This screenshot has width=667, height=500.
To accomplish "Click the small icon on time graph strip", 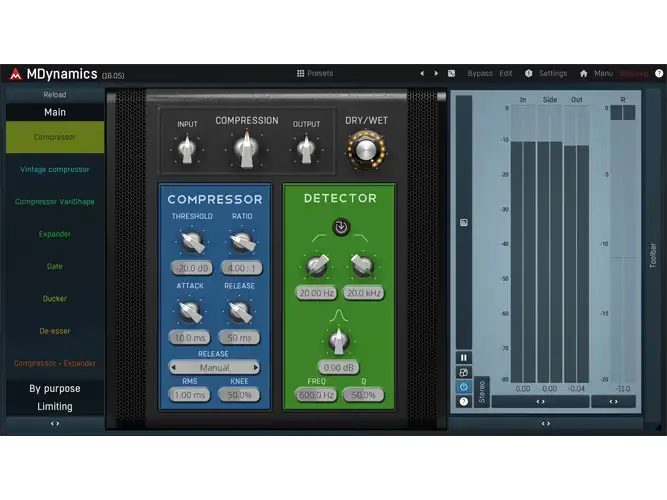I will tap(464, 222).
